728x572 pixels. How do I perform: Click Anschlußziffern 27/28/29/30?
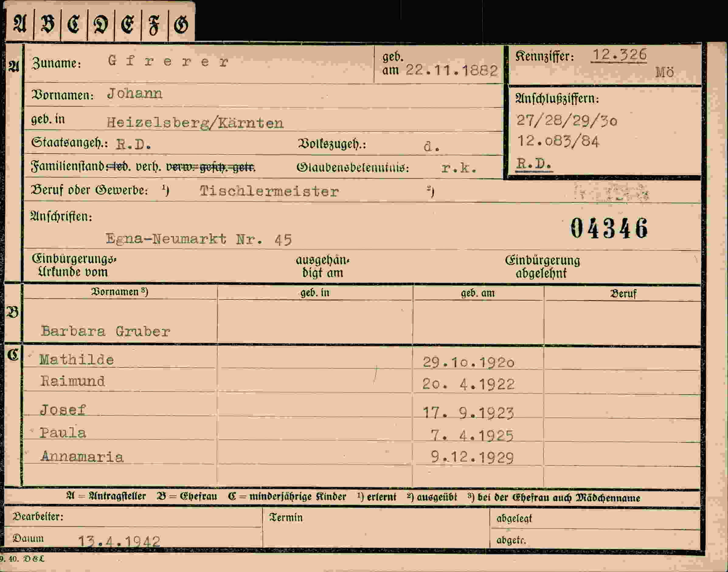point(567,120)
